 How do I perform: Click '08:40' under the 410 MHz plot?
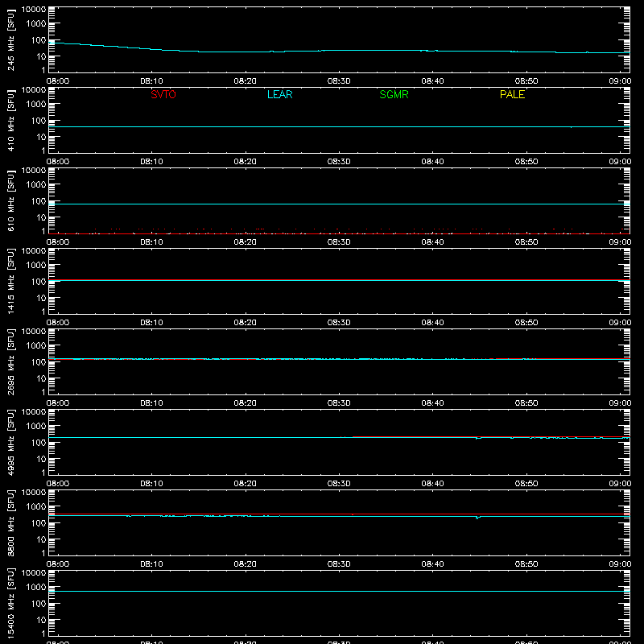pos(432,162)
